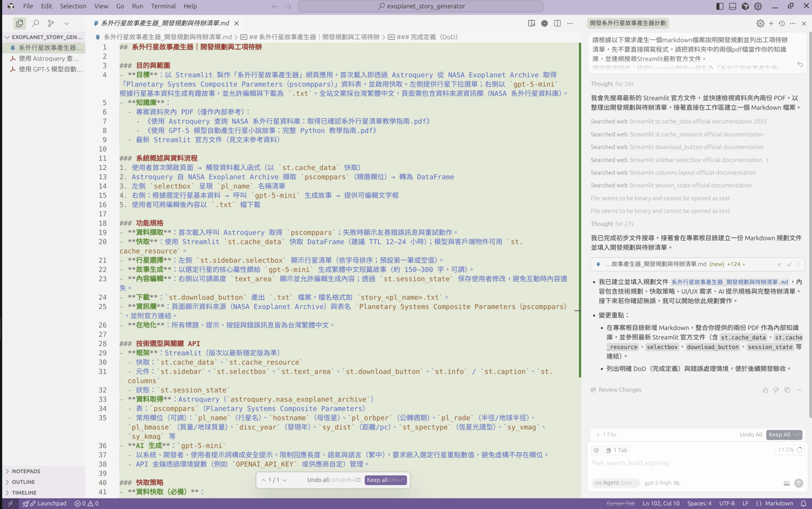Click Keep All in chat panel
812x509 pixels.
point(784,435)
